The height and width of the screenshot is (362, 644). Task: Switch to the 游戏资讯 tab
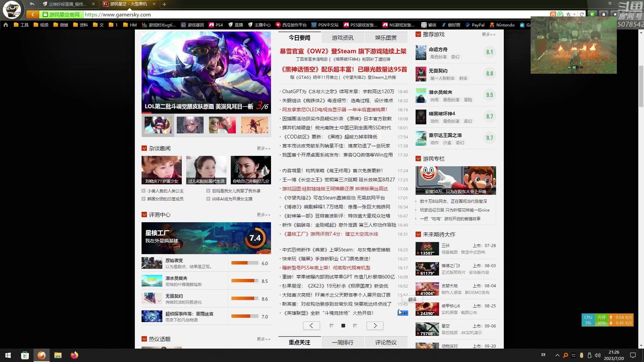click(342, 38)
